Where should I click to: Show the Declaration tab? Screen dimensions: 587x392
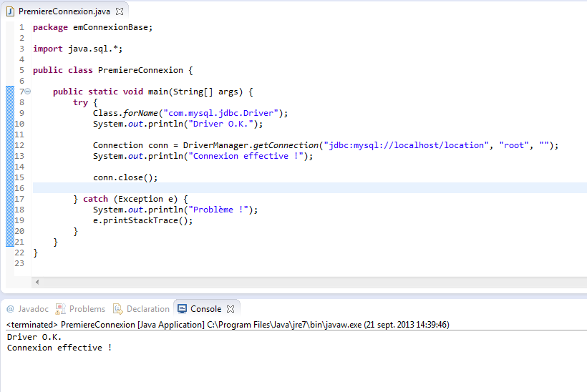(147, 309)
